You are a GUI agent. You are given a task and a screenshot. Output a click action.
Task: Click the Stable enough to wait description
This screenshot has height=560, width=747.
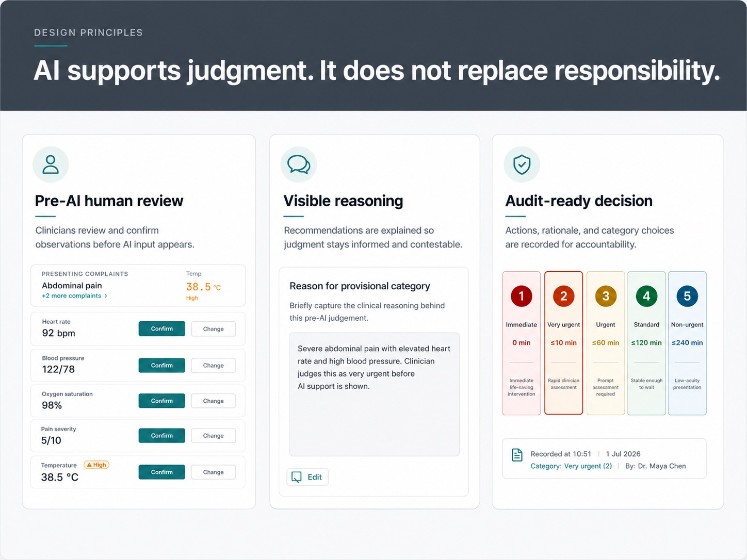(646, 384)
